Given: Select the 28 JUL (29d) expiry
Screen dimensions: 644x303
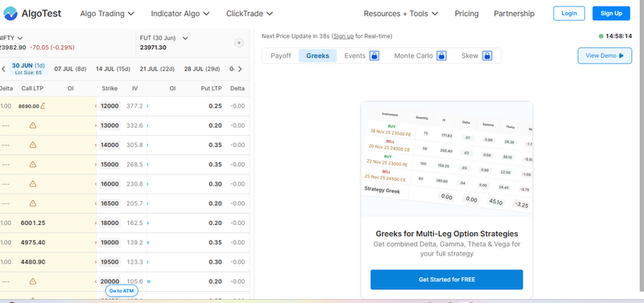Looking at the screenshot, I should tap(202, 69).
